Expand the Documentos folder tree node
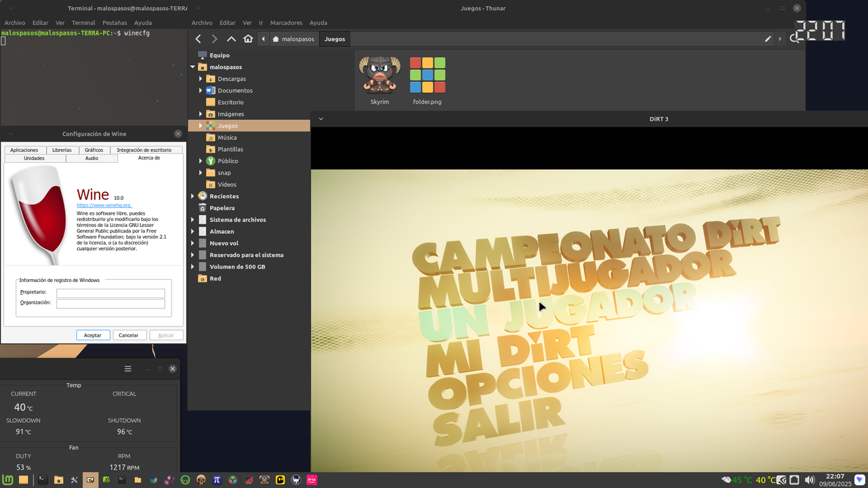Viewport: 868px width, 488px height. (x=201, y=90)
